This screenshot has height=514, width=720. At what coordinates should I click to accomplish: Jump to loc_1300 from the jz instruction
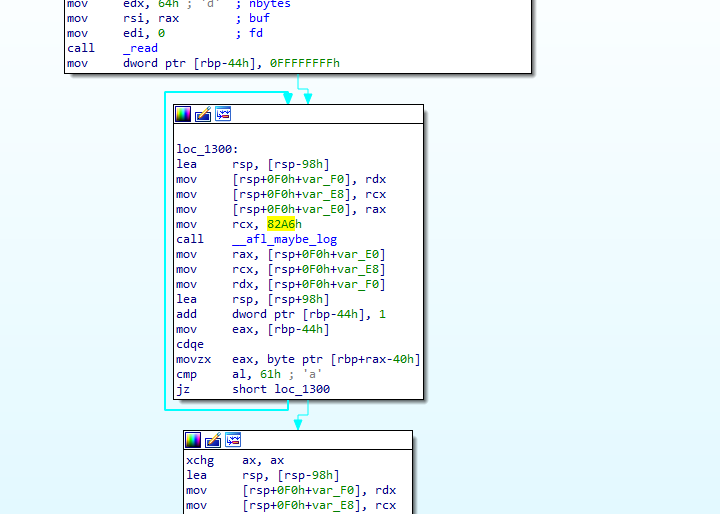(x=302, y=390)
